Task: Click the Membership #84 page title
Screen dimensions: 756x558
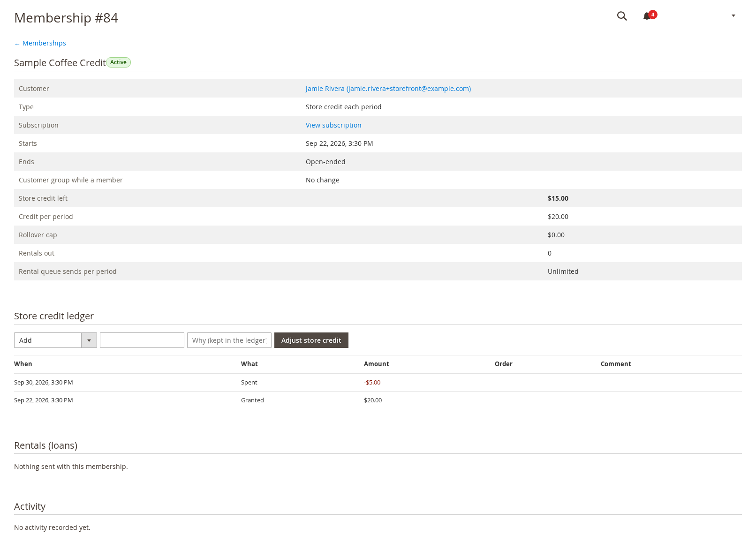Action: pos(66,18)
